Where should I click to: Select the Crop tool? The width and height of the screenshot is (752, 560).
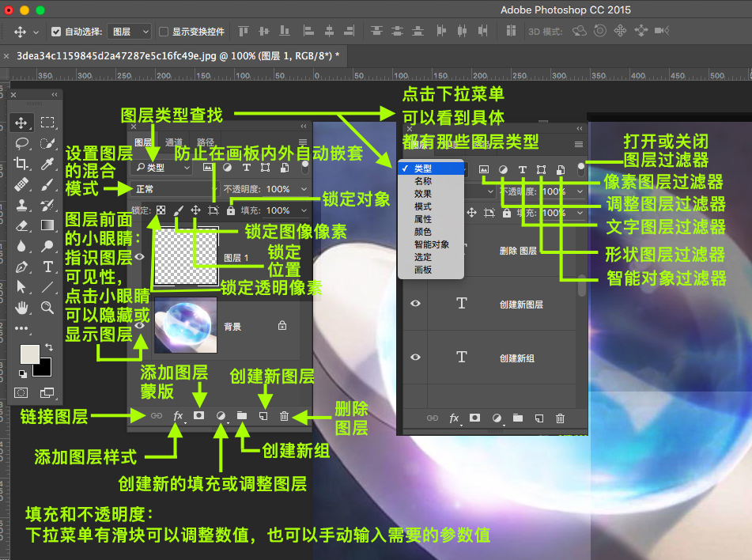[x=21, y=163]
